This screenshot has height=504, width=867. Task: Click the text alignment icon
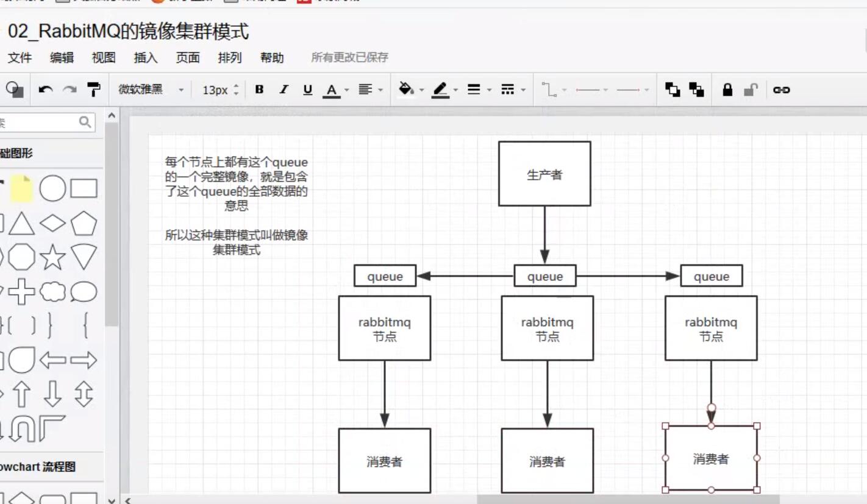point(365,90)
